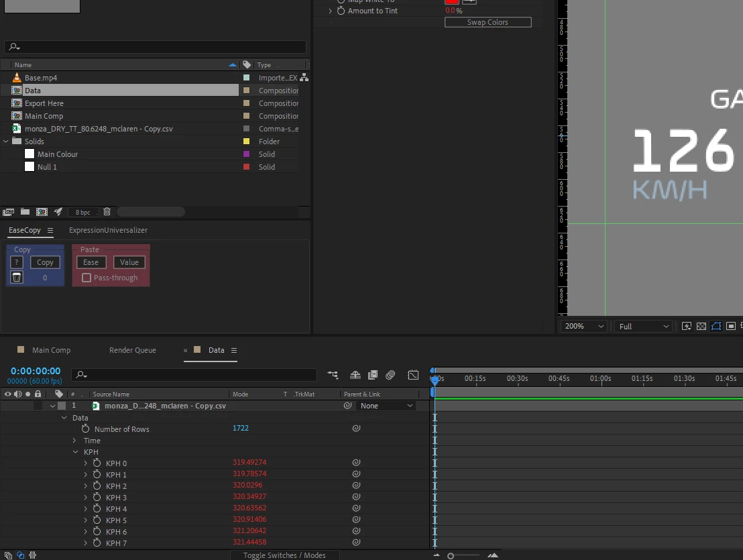
Task: Click Fast Previews icon in viewer
Action: [686, 326]
